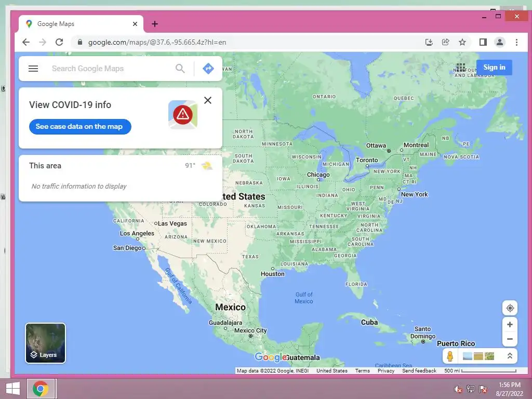Open the taskbar clock and date
This screenshot has height=399, width=532.
[510, 389]
